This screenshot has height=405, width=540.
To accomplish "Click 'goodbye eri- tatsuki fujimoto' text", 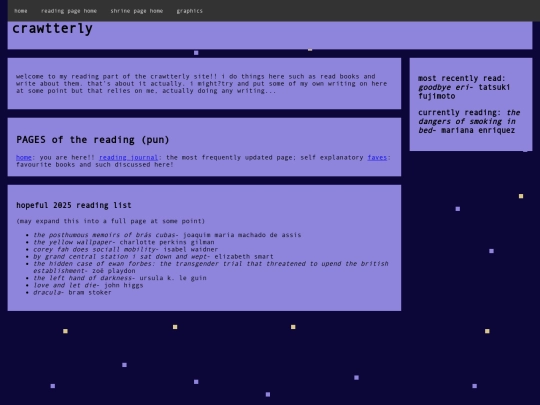I will [464, 92].
